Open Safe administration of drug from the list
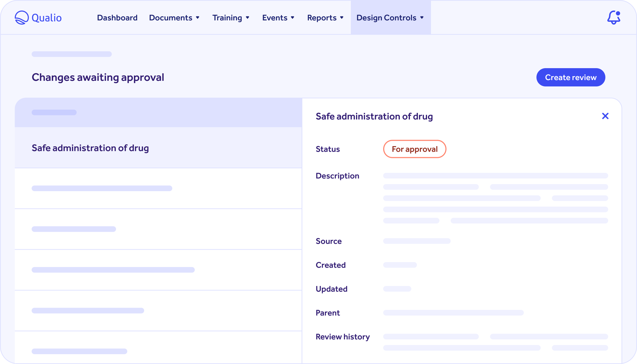637x364 pixels. click(90, 148)
